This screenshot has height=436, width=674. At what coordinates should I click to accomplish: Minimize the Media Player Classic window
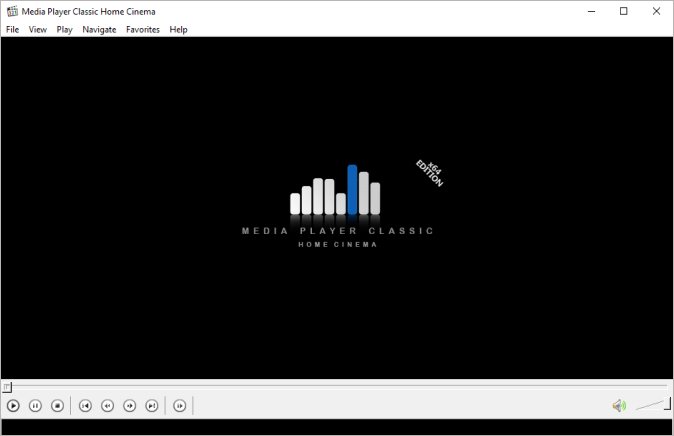(x=591, y=11)
